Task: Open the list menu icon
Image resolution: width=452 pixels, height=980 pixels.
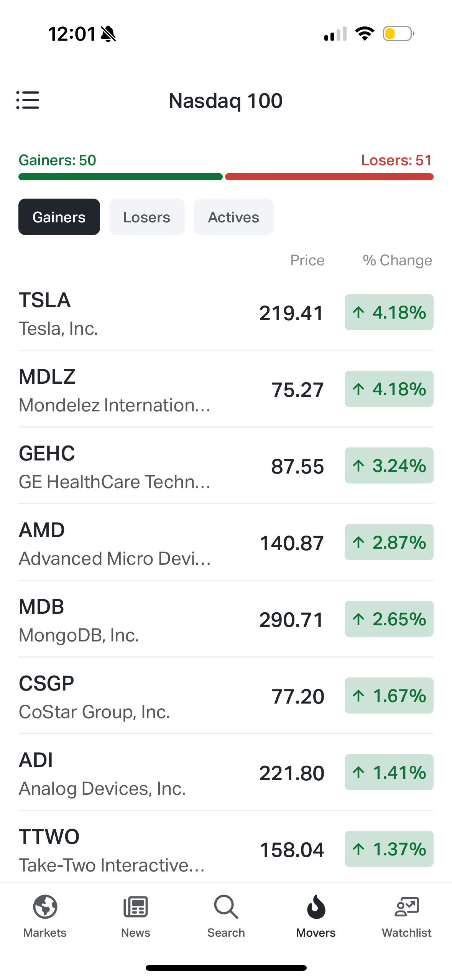Action: [x=28, y=100]
